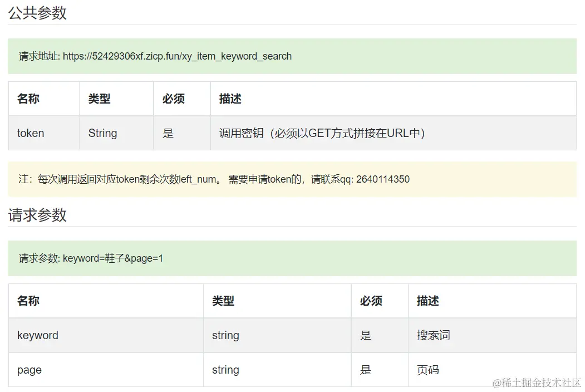Select the page name cell
585x392 pixels.
(106, 370)
